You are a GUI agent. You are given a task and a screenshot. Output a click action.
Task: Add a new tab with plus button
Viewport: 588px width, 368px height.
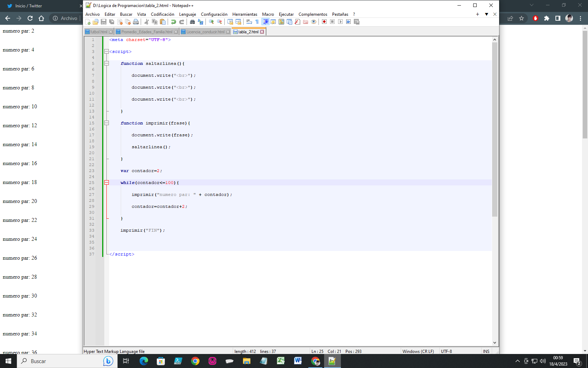477,14
